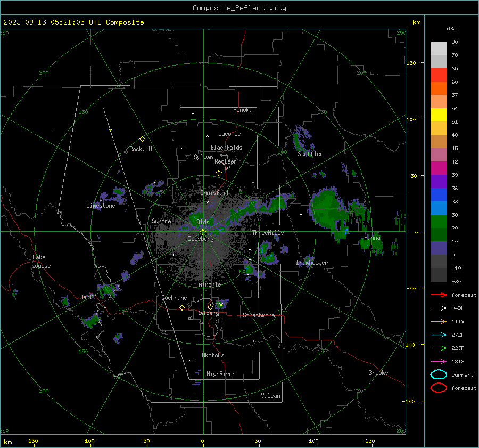Click the Calgary city label

pos(208,313)
